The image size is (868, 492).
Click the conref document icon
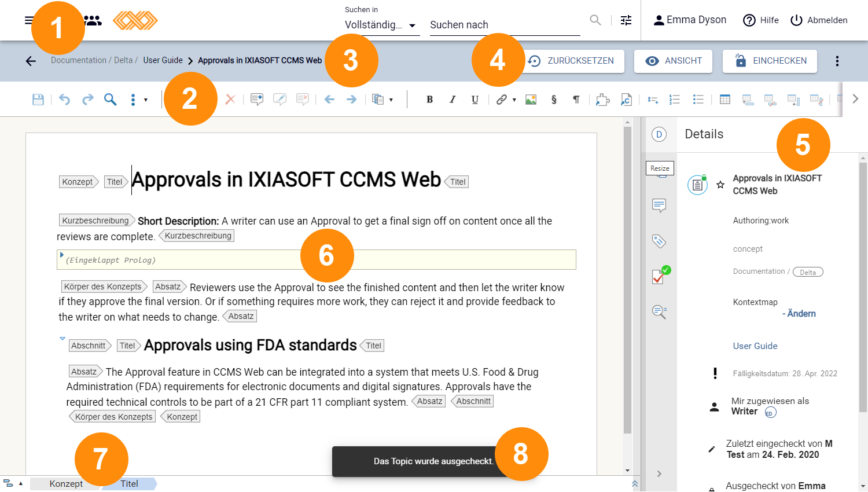click(626, 100)
